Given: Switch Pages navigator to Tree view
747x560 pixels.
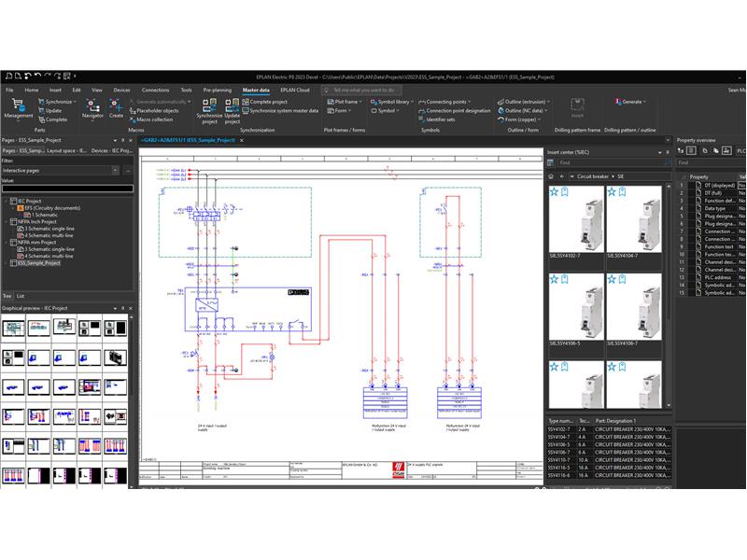Looking at the screenshot, I should coord(7,296).
